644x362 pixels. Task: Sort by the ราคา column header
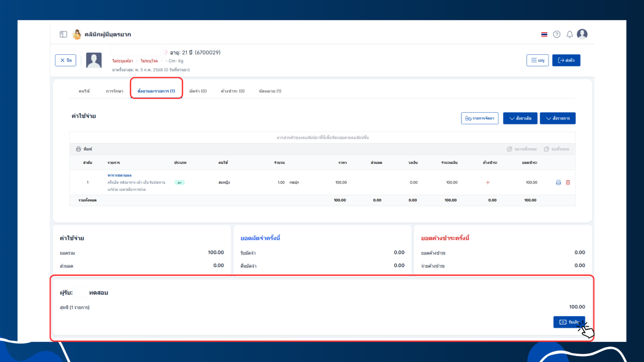342,163
